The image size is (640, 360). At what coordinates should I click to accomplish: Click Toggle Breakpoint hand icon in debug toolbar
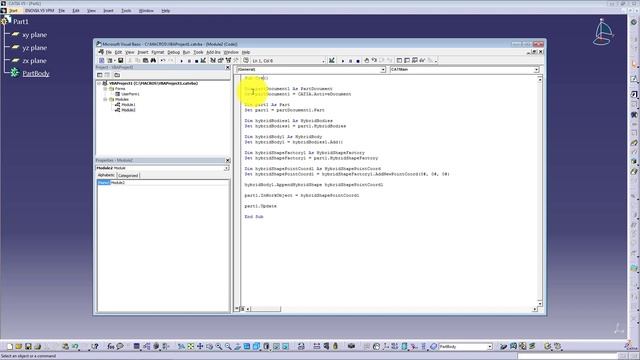click(x=367, y=60)
